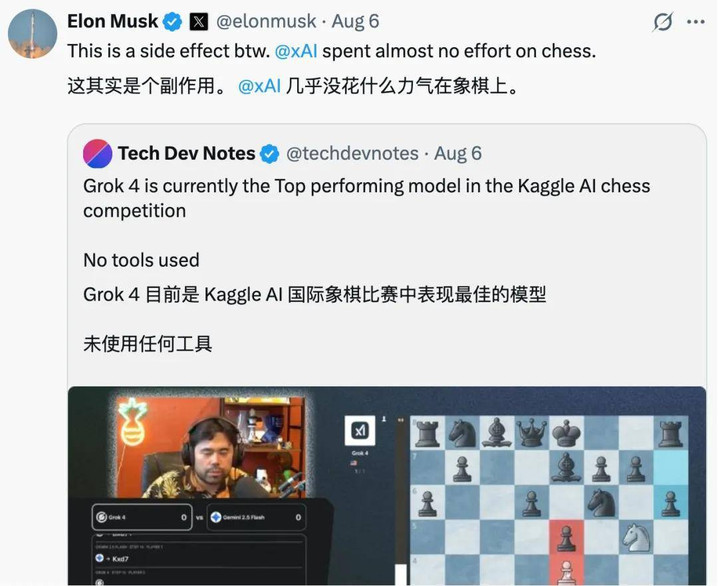The height and width of the screenshot is (586, 718).
Task: Click the Elon Musk display name
Action: (x=113, y=22)
